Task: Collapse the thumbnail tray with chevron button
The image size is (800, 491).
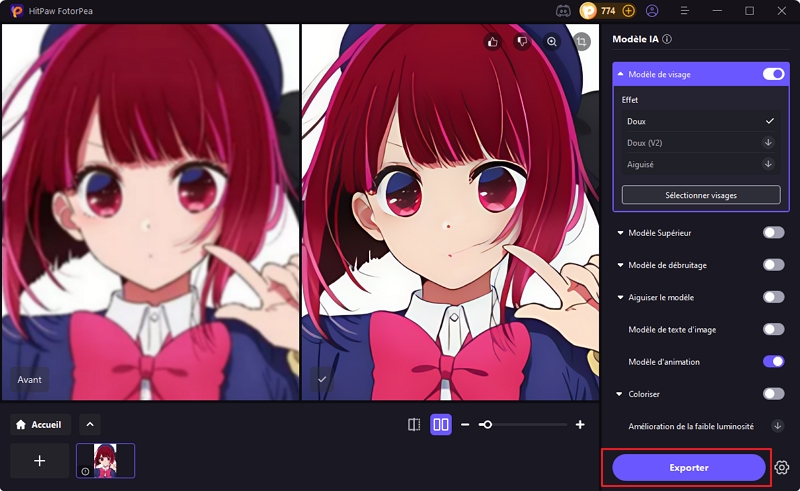Action: coord(90,425)
